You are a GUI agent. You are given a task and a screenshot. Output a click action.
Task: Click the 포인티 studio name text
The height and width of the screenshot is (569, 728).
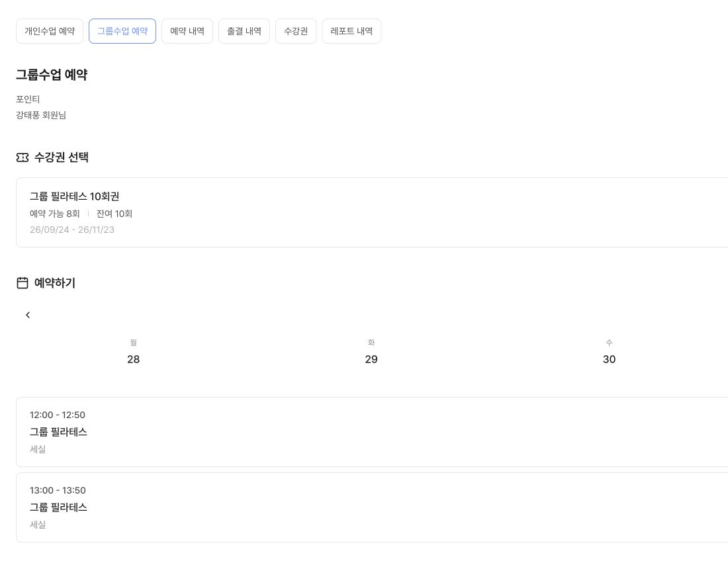pyautogui.click(x=28, y=99)
